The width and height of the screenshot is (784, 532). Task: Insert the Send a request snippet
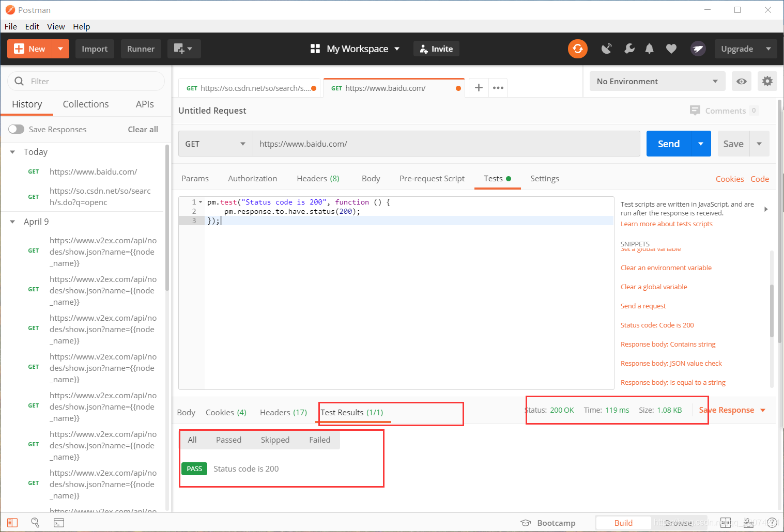coord(643,306)
